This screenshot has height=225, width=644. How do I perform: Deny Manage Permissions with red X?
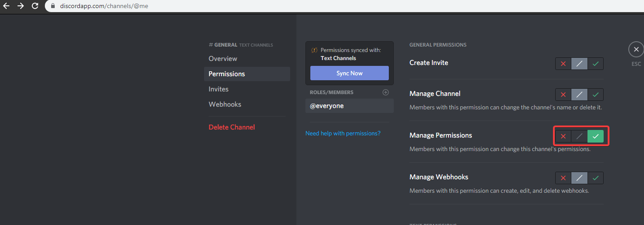tap(563, 136)
